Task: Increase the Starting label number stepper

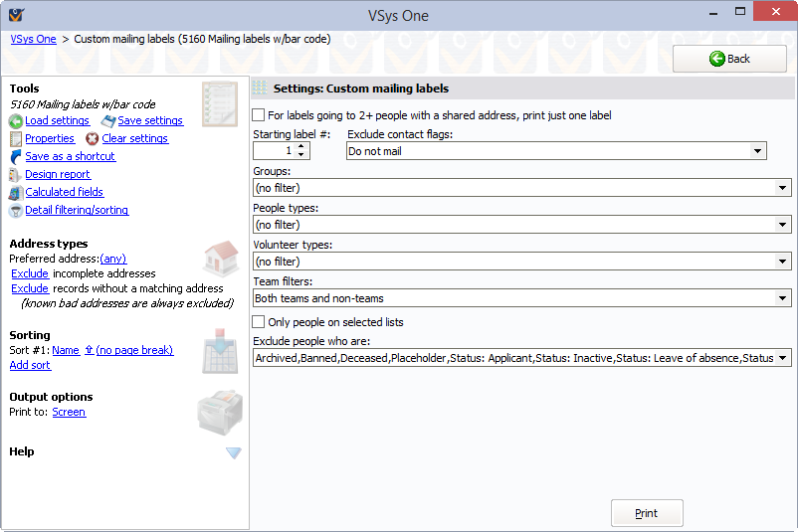Action: (x=303, y=147)
